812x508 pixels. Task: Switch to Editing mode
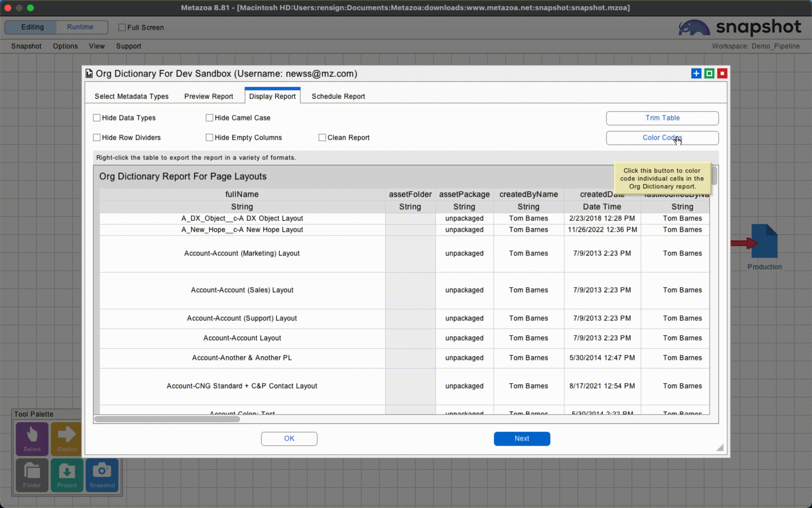click(x=31, y=27)
